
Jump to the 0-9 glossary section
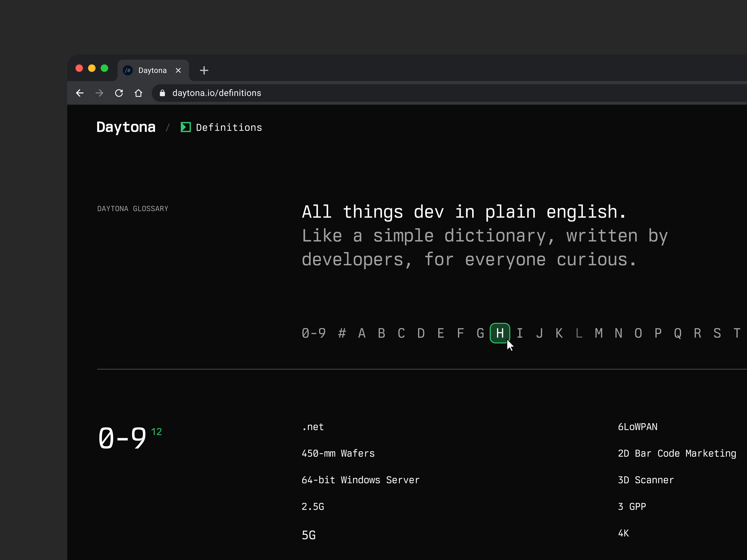pos(314,333)
